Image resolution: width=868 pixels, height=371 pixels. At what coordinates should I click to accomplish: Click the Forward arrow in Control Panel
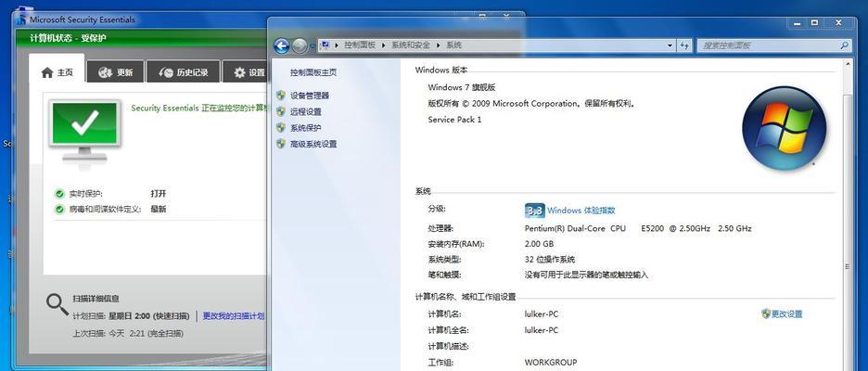(300, 46)
